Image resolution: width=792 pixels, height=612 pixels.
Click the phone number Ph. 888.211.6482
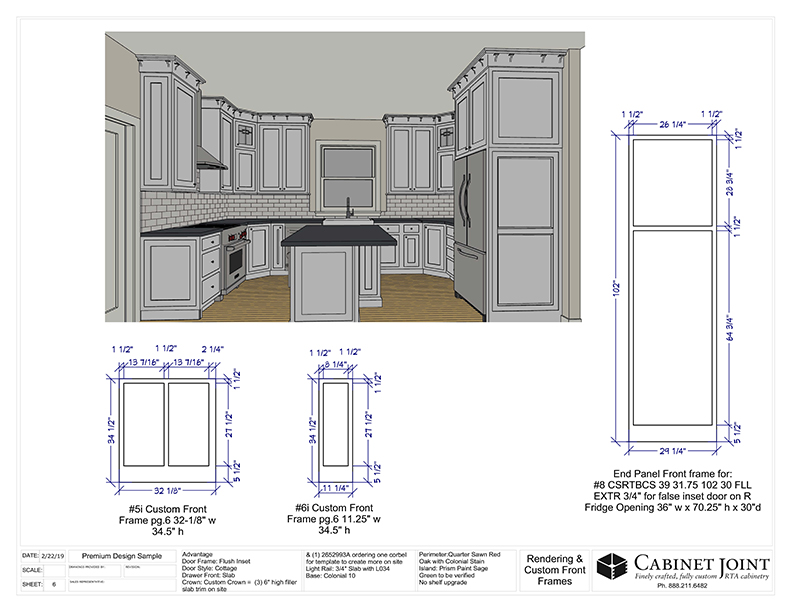(x=682, y=586)
